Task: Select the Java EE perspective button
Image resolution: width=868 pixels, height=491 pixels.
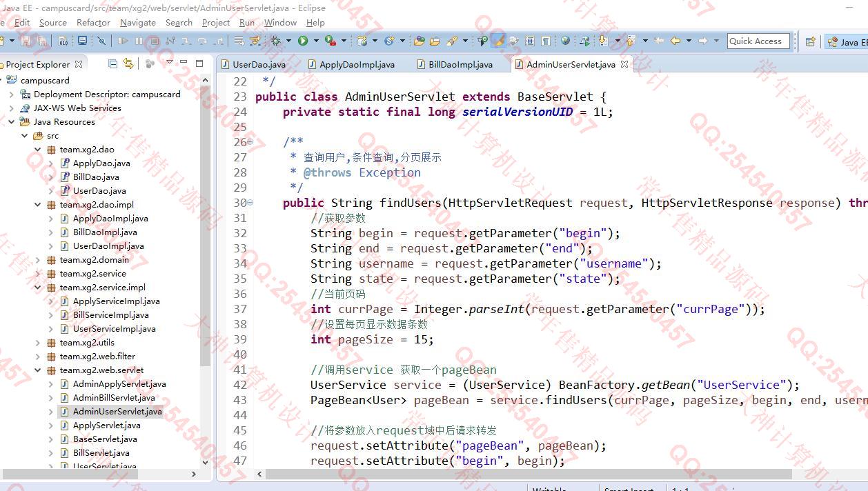Action: click(846, 41)
